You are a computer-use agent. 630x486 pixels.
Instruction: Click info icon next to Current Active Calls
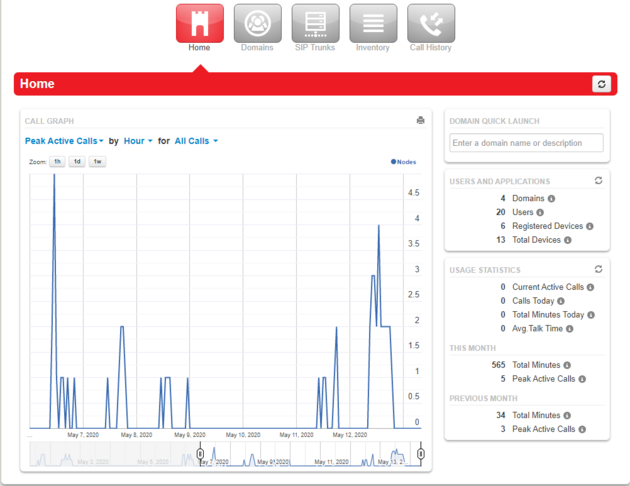pos(590,287)
